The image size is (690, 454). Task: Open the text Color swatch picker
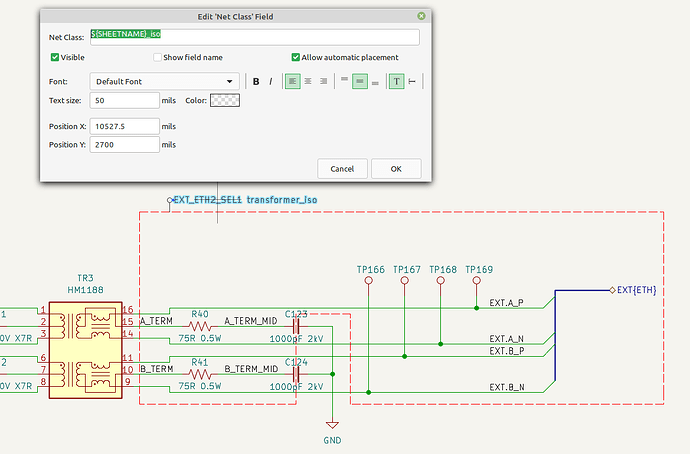click(x=225, y=100)
